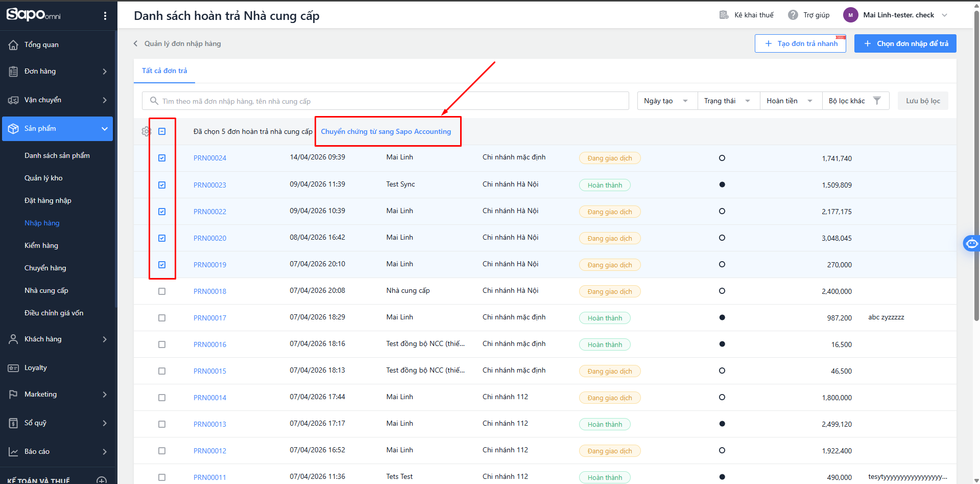Switch to the Tất cả đơn trả tab

click(x=164, y=71)
